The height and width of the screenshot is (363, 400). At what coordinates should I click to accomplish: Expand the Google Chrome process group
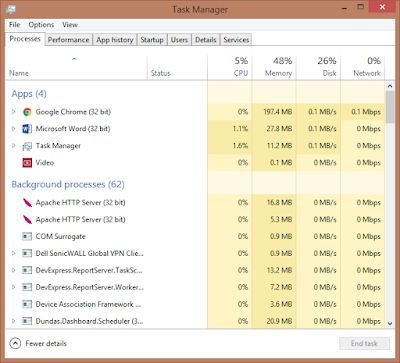coord(14,112)
